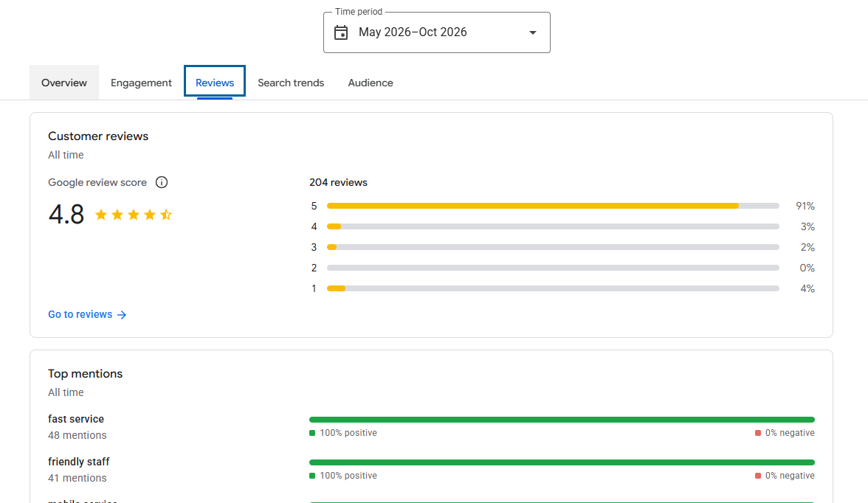
Task: Select the Reviews tab
Action: pos(215,83)
